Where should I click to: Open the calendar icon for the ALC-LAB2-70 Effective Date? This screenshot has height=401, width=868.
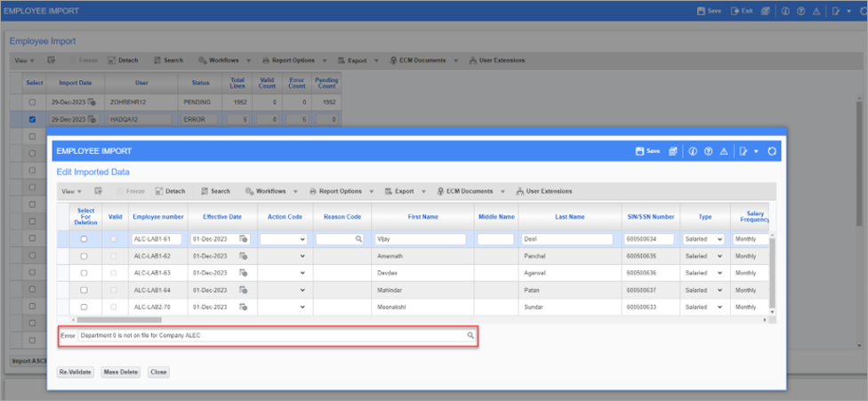point(243,307)
